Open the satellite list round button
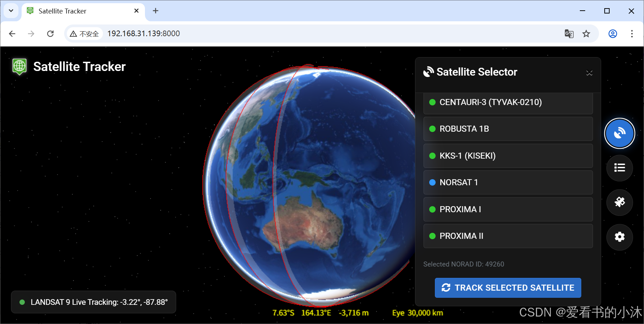 pos(619,168)
